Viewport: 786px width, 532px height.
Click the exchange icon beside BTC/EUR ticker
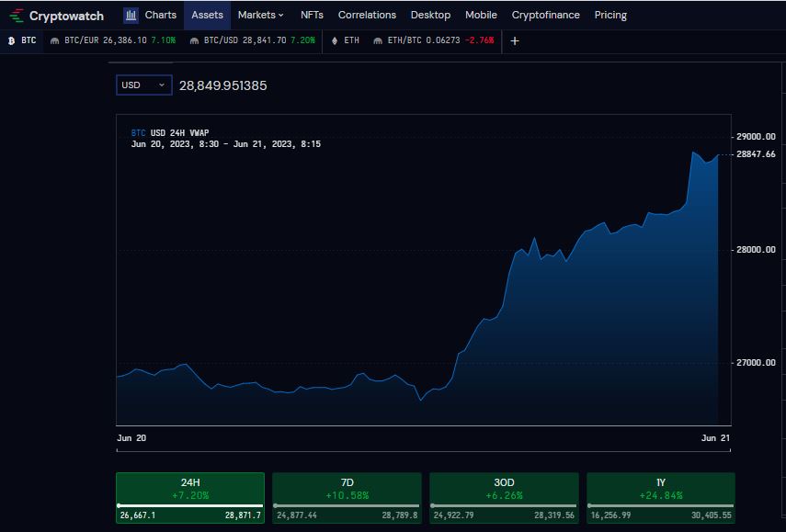coord(52,40)
